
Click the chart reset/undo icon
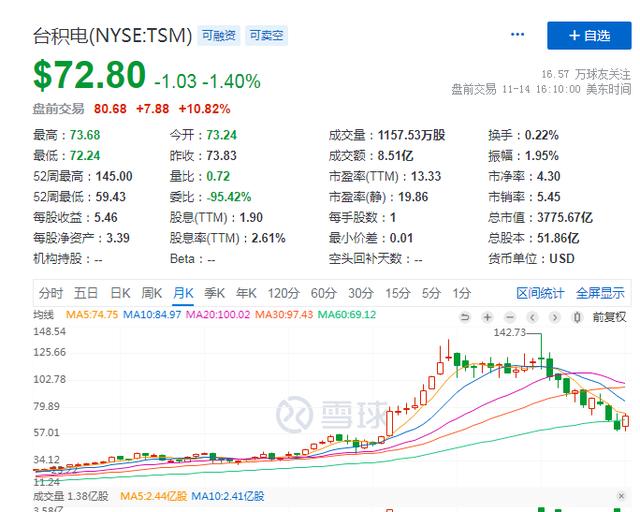click(464, 317)
